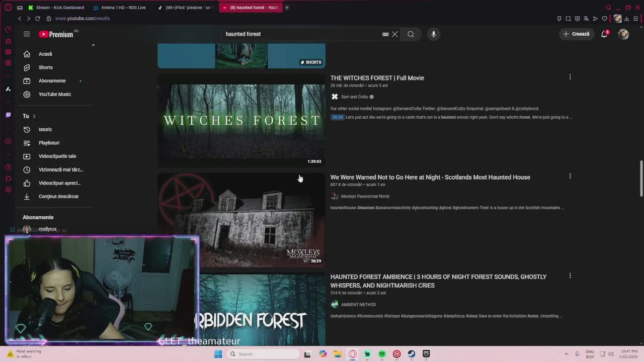Jump to 20:29 timestamp in description

point(337,117)
